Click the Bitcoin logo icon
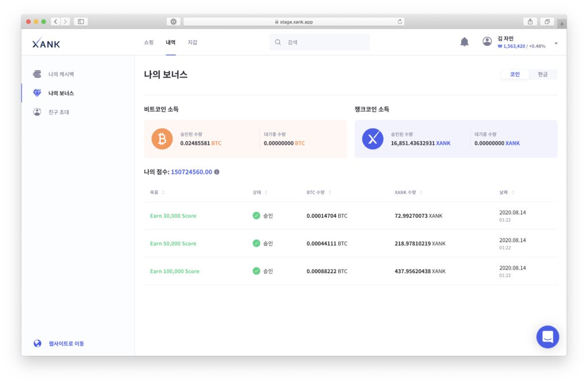 pyautogui.click(x=162, y=139)
